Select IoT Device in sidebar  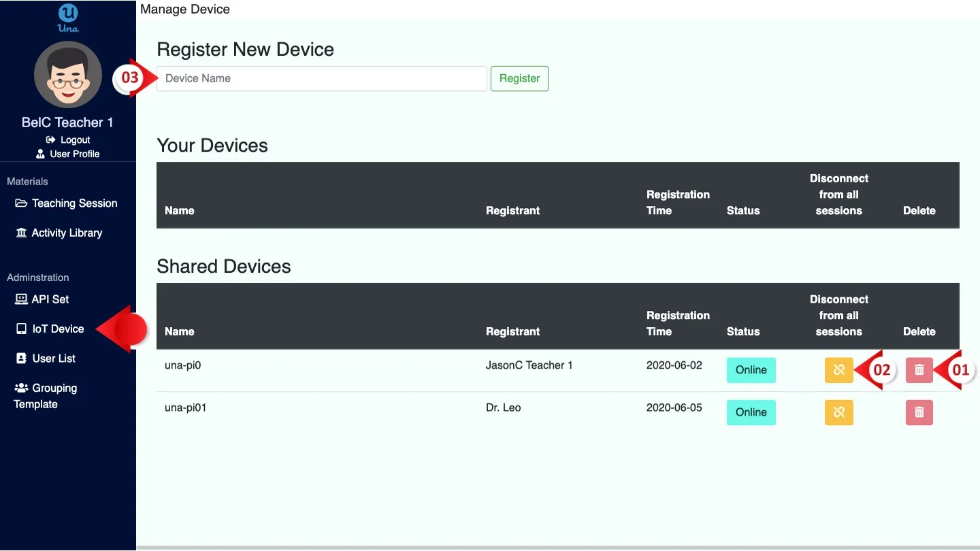[50, 329]
